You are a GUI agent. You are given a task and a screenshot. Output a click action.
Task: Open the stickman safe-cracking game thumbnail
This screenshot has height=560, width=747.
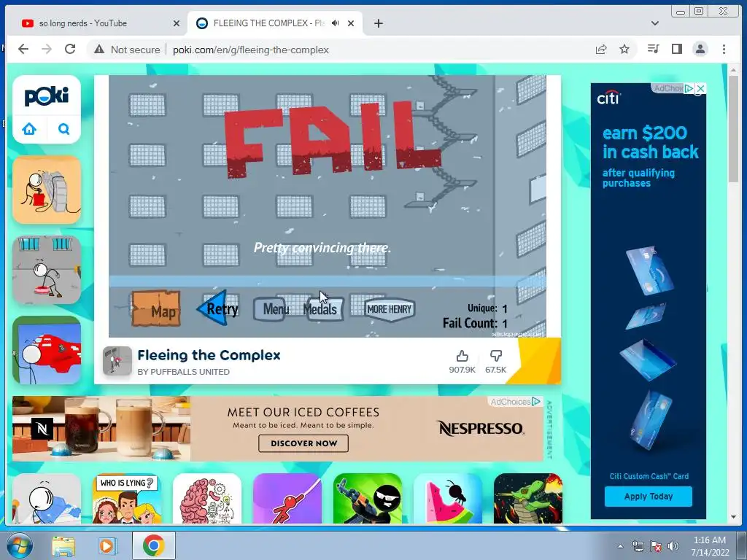[x=47, y=190]
